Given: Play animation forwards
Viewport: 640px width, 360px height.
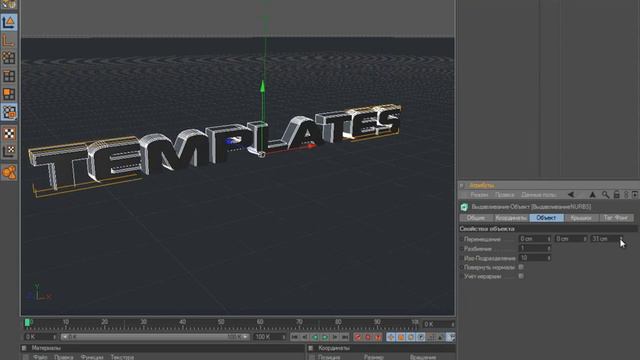Looking at the screenshot, I should (x=325, y=337).
